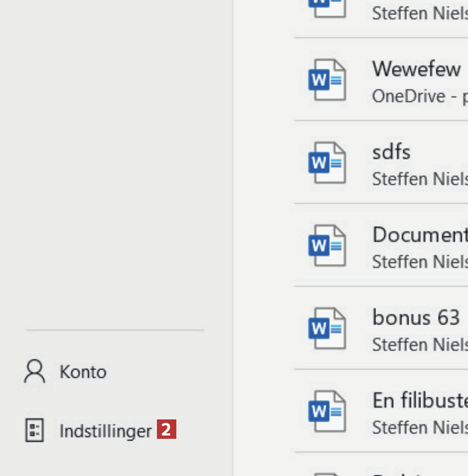Select the topmost Steffen Niels file entry
This screenshot has width=468, height=476.
pos(419,13)
